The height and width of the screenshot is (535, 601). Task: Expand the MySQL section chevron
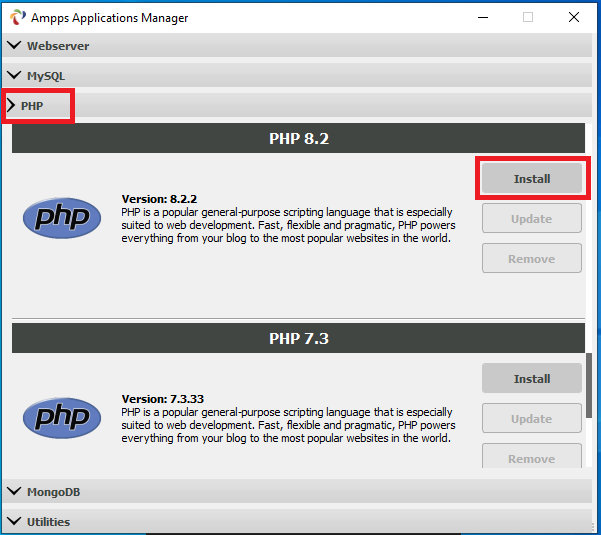pos(14,75)
